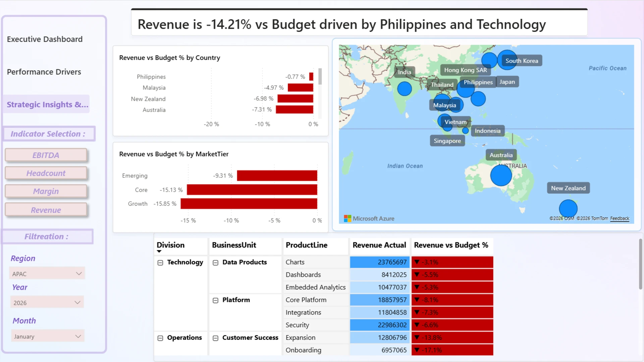Viewport: 644px width, 362px height.
Task: Open the Year dropdown showing 2026
Action: [x=47, y=302]
